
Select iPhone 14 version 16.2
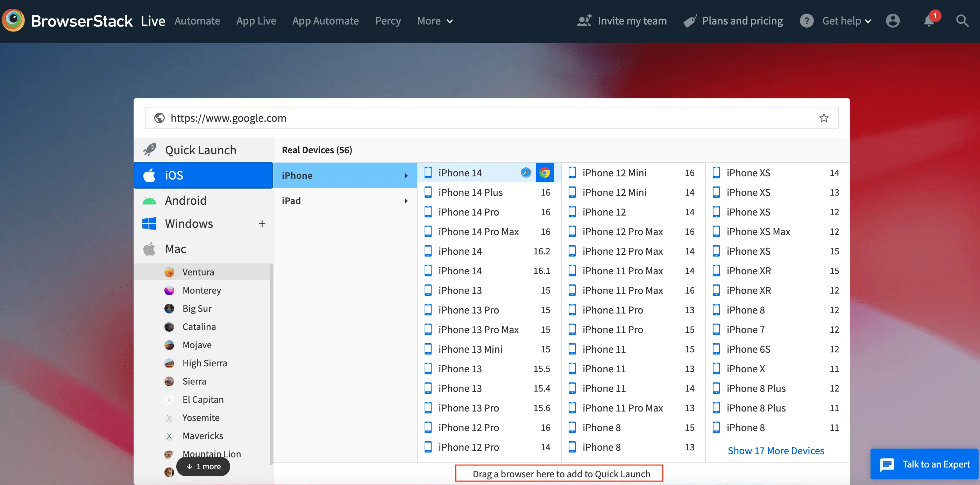pos(489,251)
